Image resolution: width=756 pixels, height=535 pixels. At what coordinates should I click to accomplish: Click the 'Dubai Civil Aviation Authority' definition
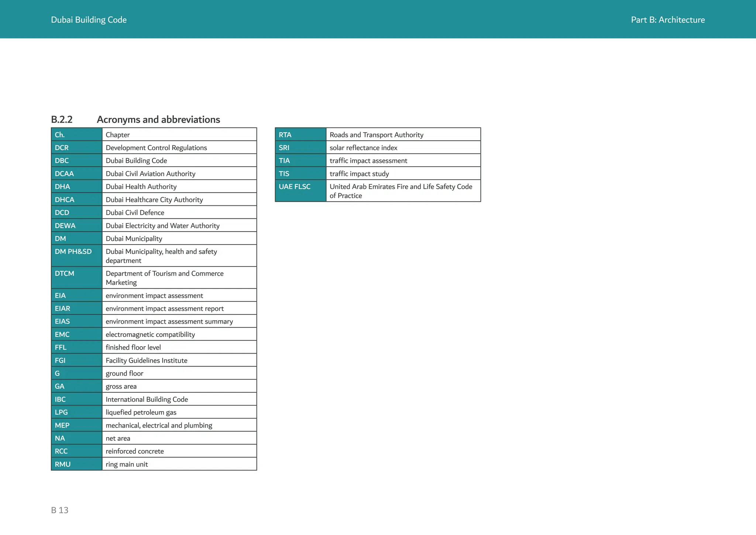[x=150, y=174]
